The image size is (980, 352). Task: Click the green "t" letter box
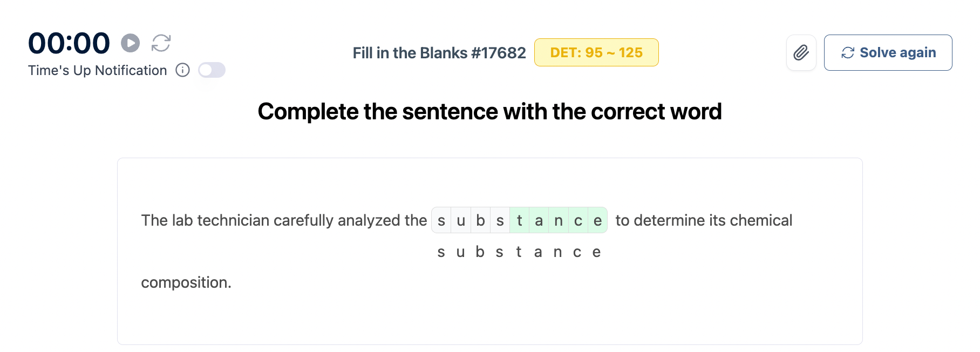[519, 220]
